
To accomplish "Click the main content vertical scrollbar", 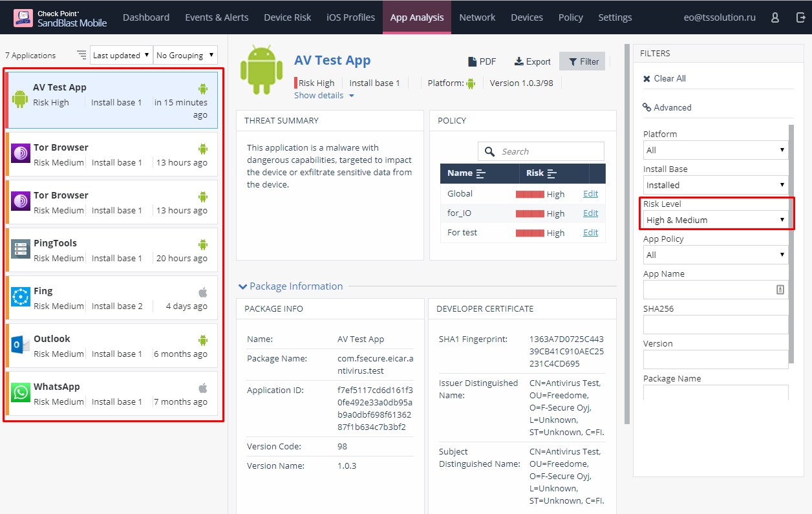I will tap(627, 234).
